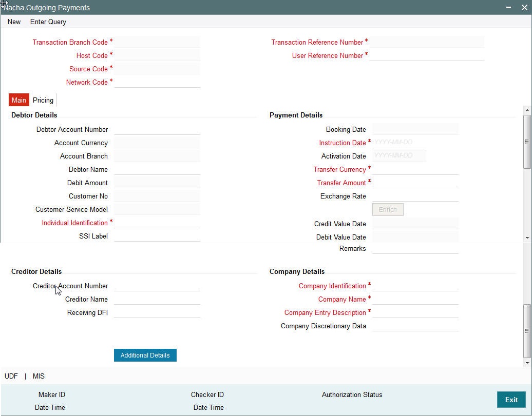Focus the Activation Date field

point(399,155)
